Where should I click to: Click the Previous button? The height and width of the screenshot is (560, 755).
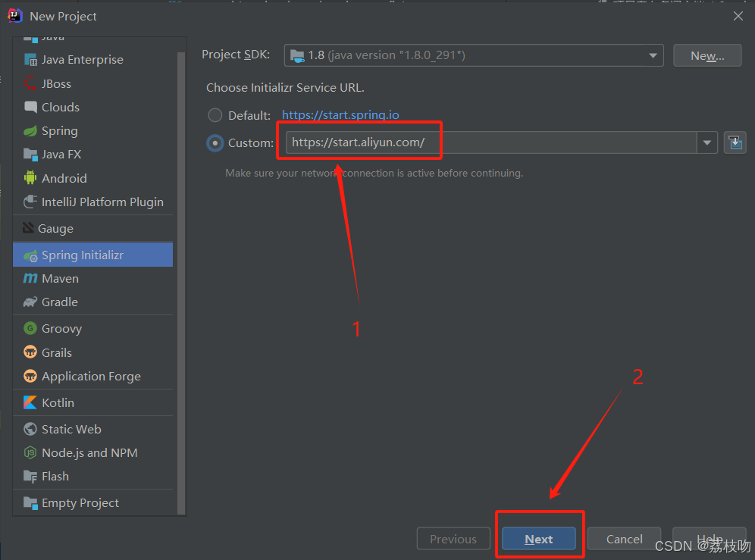[x=453, y=539]
